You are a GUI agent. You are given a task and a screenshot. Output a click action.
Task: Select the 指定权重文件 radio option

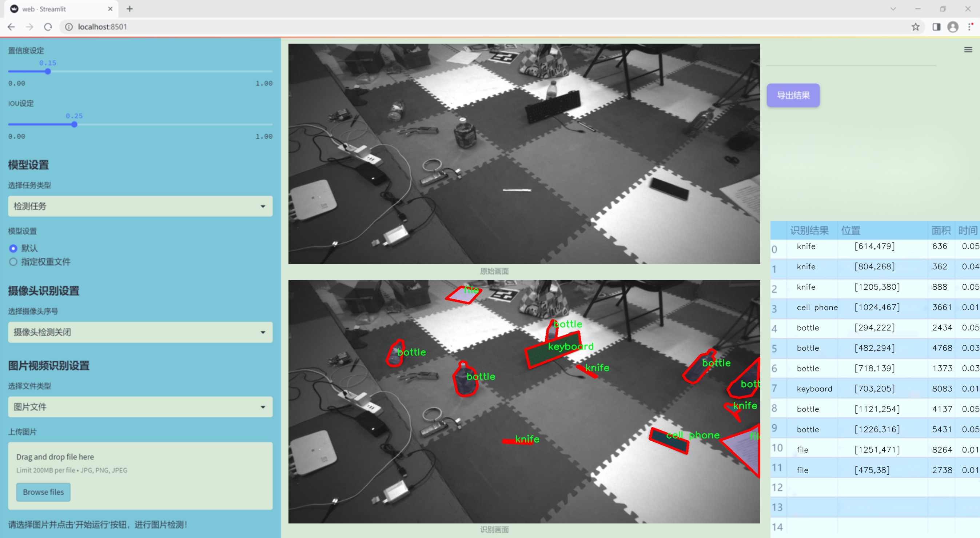click(13, 262)
